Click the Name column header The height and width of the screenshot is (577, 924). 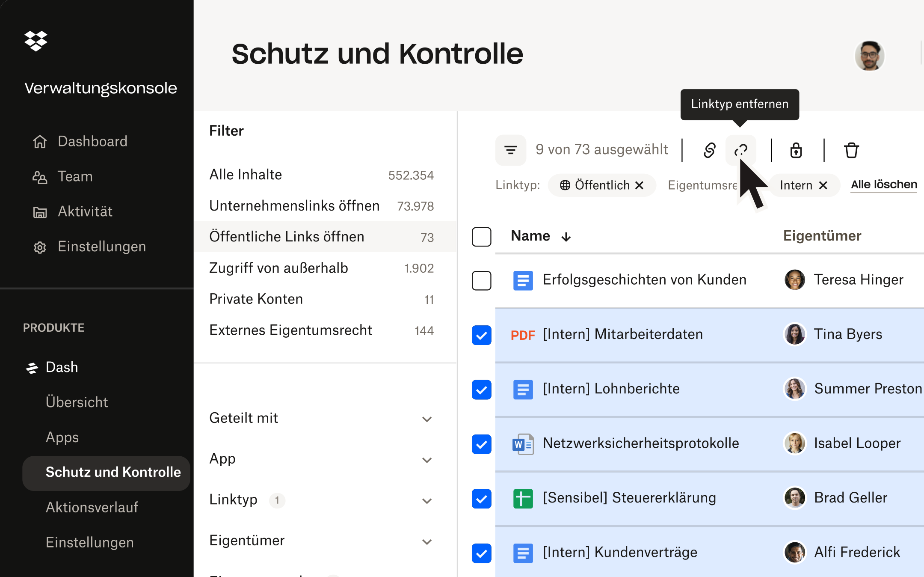[x=530, y=236]
